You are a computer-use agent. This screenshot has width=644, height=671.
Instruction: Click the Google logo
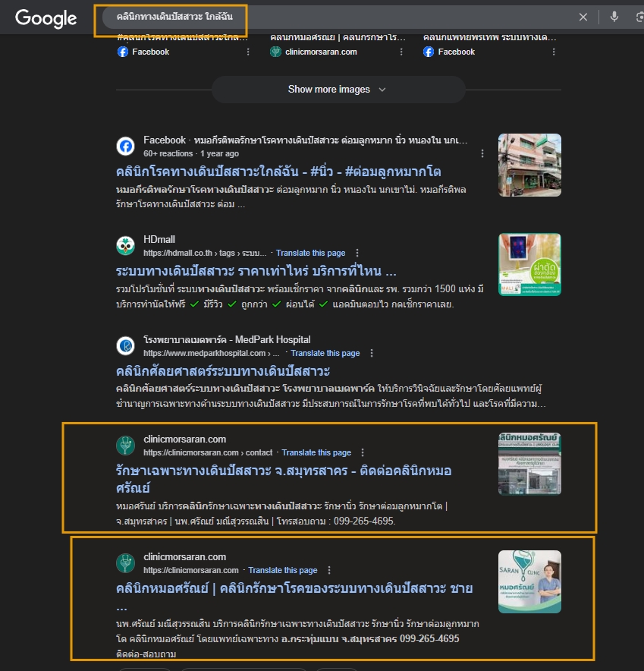pyautogui.click(x=46, y=17)
